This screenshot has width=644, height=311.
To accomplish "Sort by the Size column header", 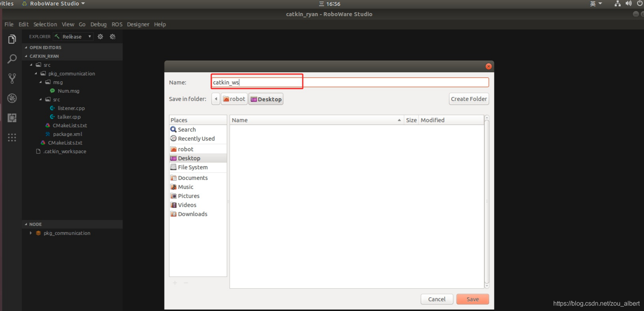I will (411, 120).
